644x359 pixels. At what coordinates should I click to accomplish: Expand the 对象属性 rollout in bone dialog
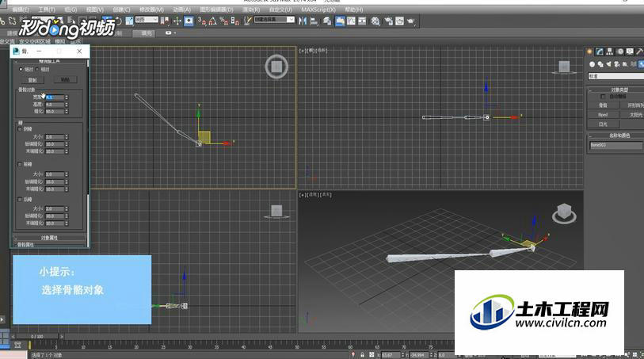pos(50,238)
